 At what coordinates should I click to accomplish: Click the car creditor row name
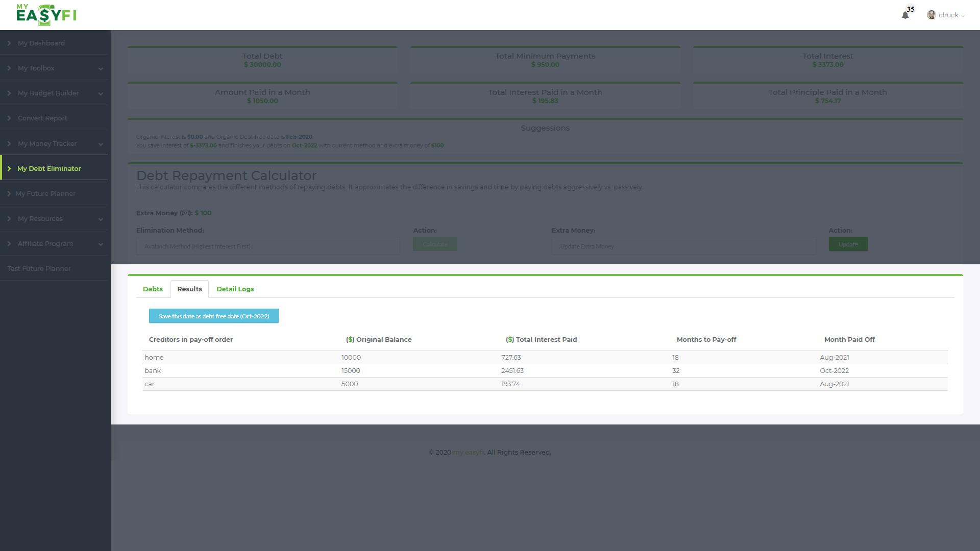[x=150, y=384]
